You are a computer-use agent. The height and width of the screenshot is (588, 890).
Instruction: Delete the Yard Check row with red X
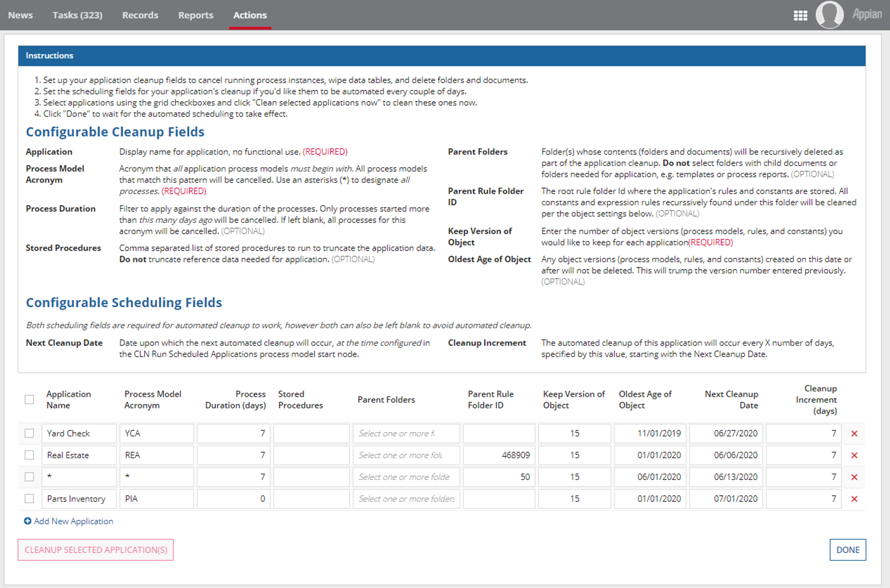[854, 433]
